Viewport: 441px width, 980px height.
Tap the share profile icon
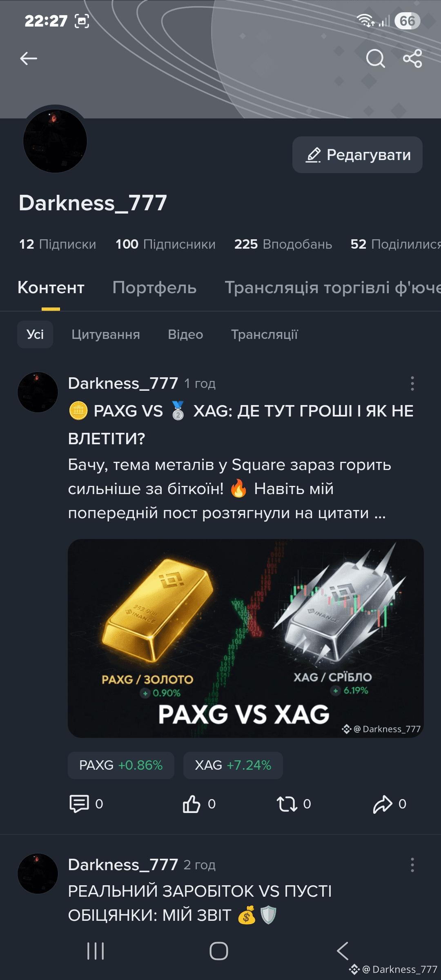(x=412, y=58)
